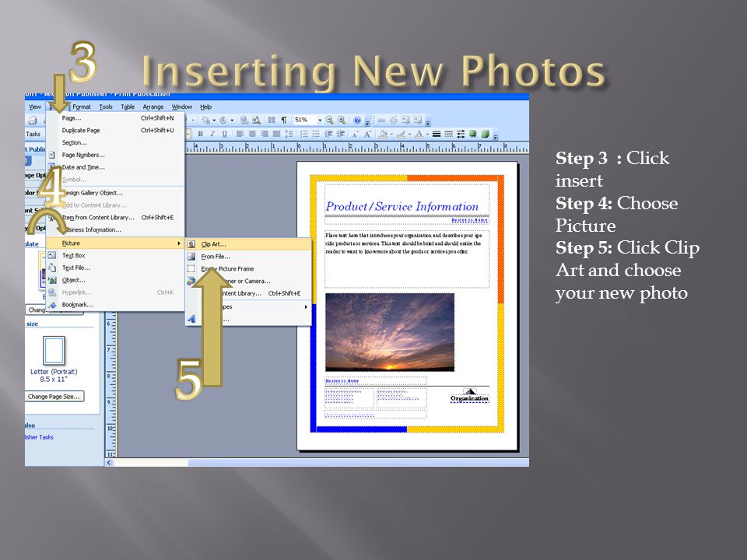This screenshot has height=560, width=747.
Task: Click the sunset photo on the page
Action: [x=390, y=332]
